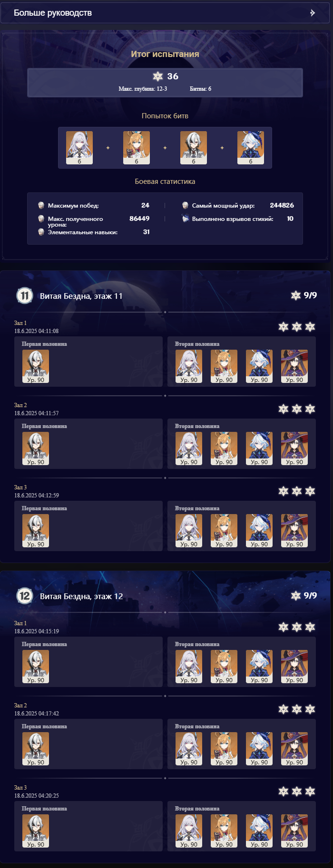
Task: Click the Максимум побед skull icon
Action: tap(41, 205)
